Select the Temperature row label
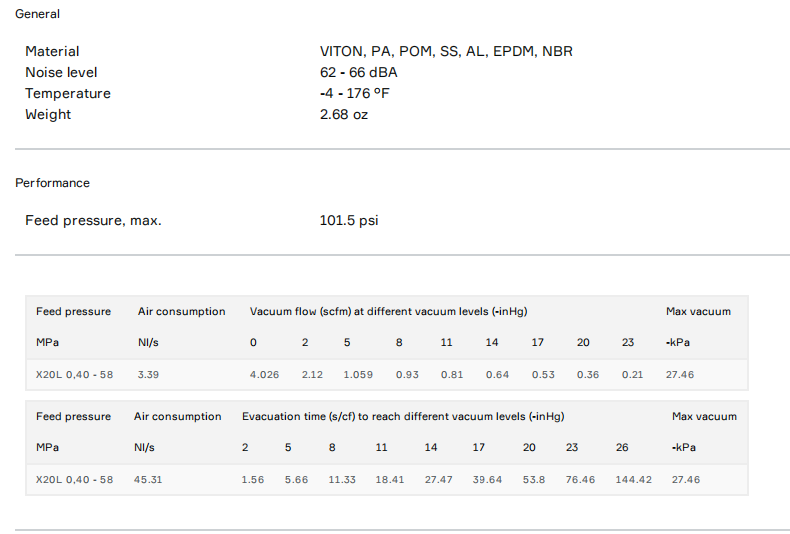Image resolution: width=790 pixels, height=534 pixels. pos(68,93)
